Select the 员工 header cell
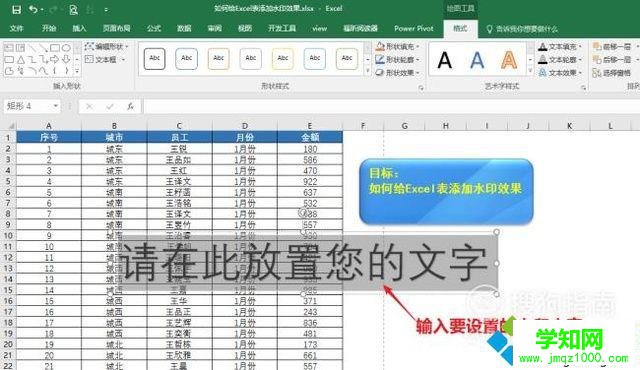640x370 pixels. (x=179, y=137)
